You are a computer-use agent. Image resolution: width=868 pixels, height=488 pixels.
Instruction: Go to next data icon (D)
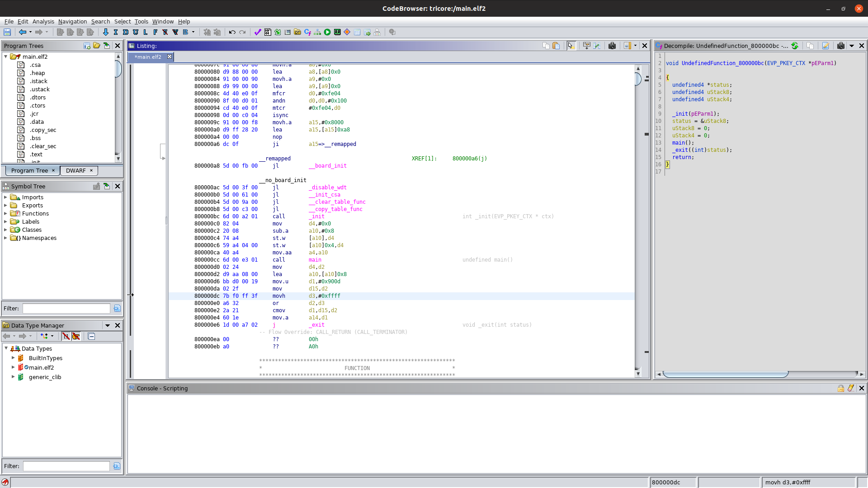126,32
